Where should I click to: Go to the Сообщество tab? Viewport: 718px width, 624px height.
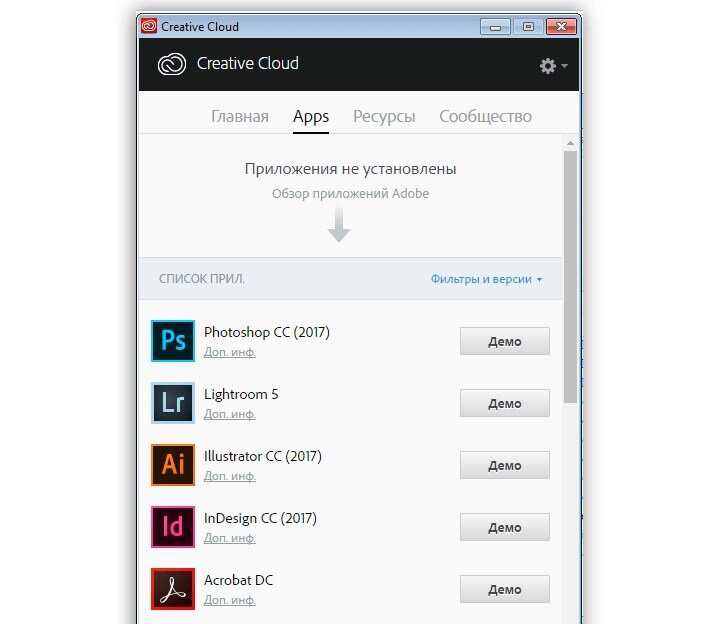485,116
